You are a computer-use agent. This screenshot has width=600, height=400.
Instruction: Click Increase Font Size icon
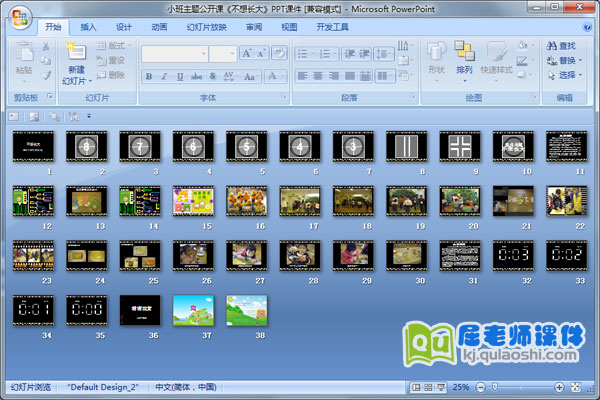coord(247,53)
